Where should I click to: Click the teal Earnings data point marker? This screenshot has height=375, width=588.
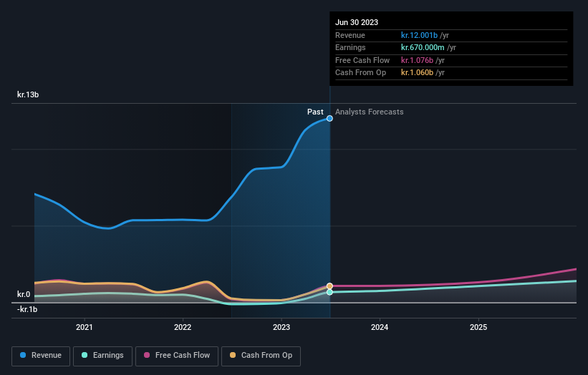329,292
